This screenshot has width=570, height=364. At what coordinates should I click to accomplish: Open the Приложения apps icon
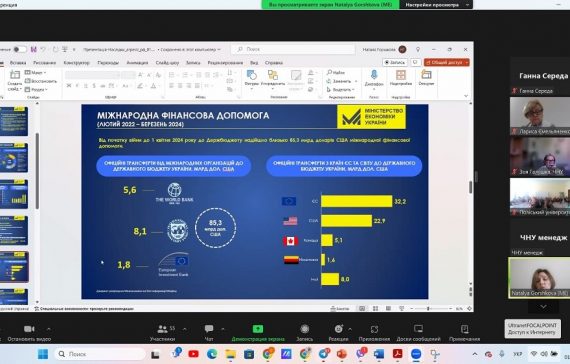[x=374, y=329]
